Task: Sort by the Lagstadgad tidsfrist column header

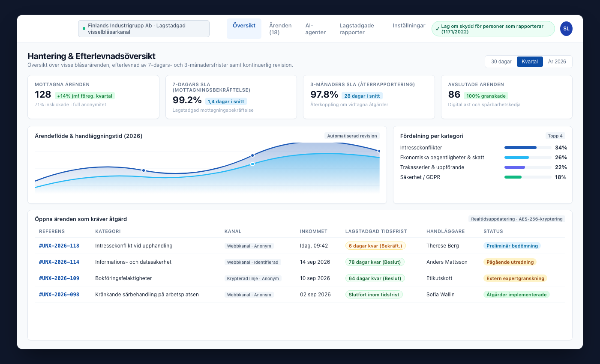Action: tap(376, 231)
